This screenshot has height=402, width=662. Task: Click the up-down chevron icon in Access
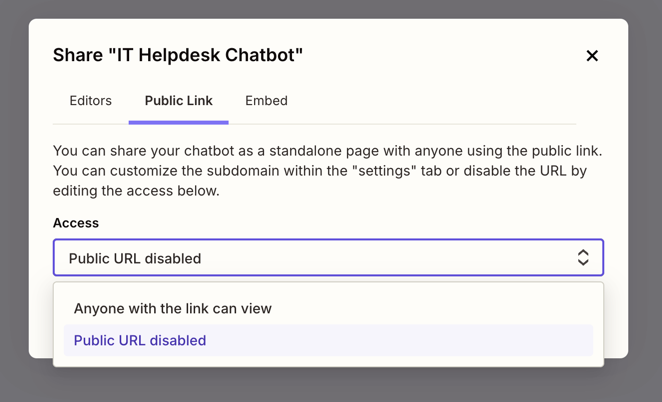pyautogui.click(x=583, y=258)
